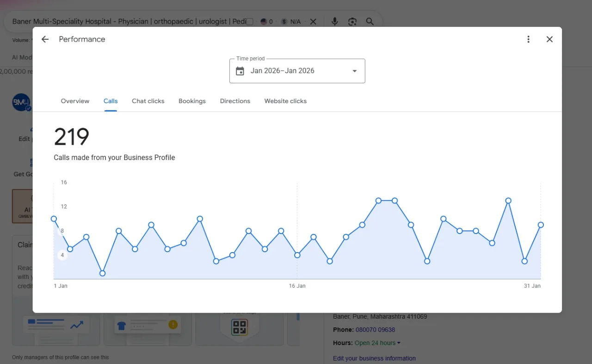Open the three-dot more options menu
The image size is (592, 364).
click(528, 39)
